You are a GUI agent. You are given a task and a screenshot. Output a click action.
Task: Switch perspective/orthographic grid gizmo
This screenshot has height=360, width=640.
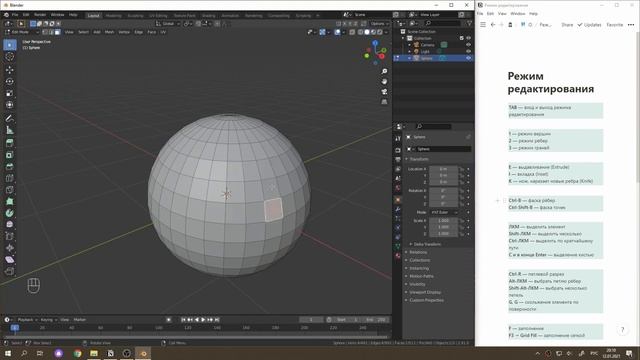384,102
